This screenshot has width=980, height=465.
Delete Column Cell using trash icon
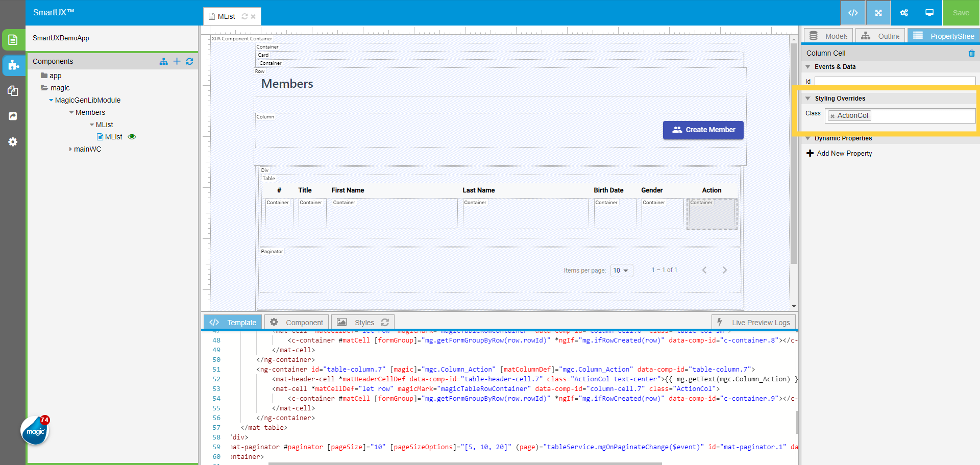point(971,53)
